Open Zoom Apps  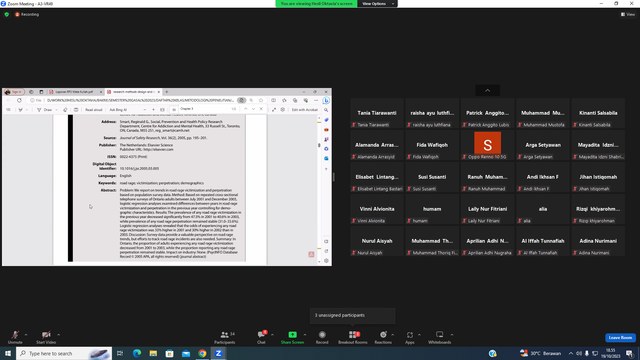click(410, 337)
